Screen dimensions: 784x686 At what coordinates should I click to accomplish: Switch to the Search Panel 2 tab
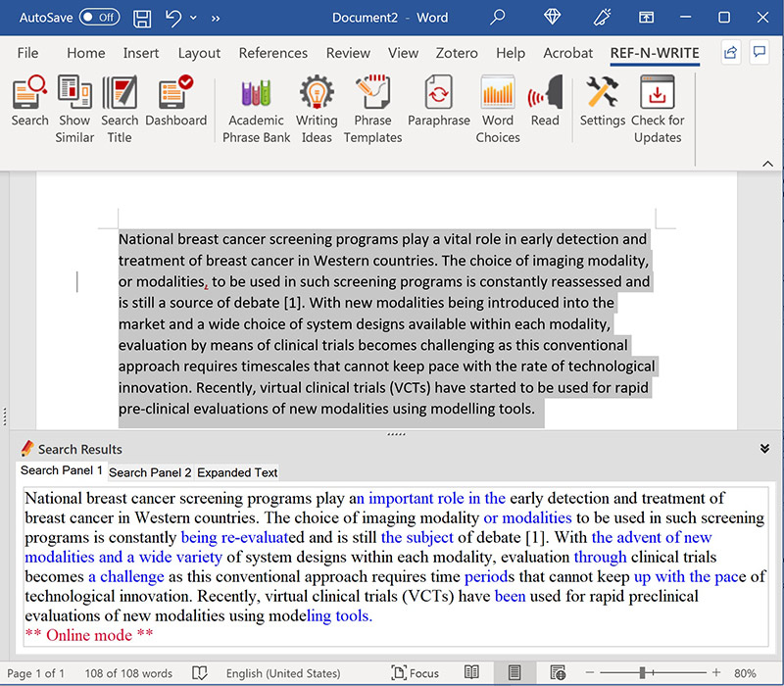pyautogui.click(x=149, y=472)
